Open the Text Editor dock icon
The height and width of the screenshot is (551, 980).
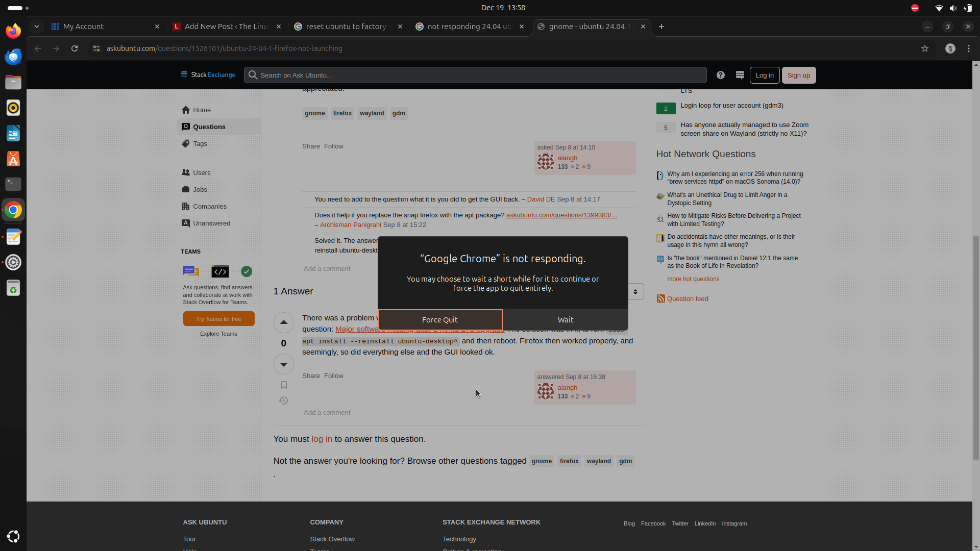coord(13,237)
